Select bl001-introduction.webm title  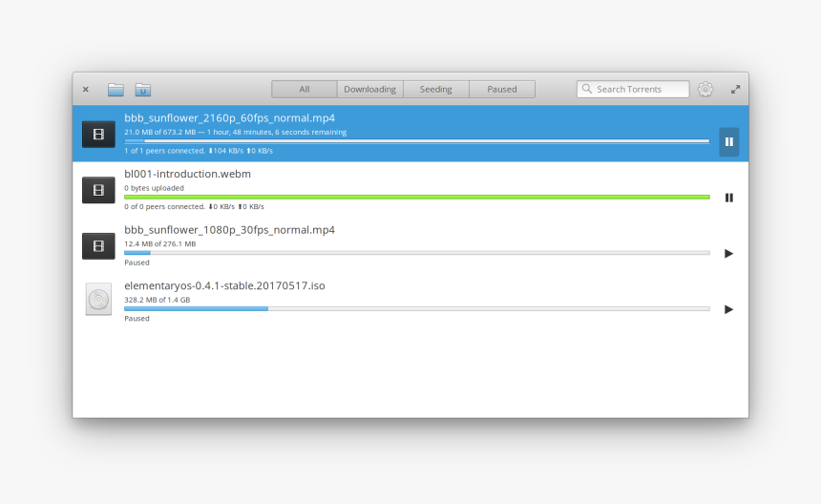tap(187, 174)
